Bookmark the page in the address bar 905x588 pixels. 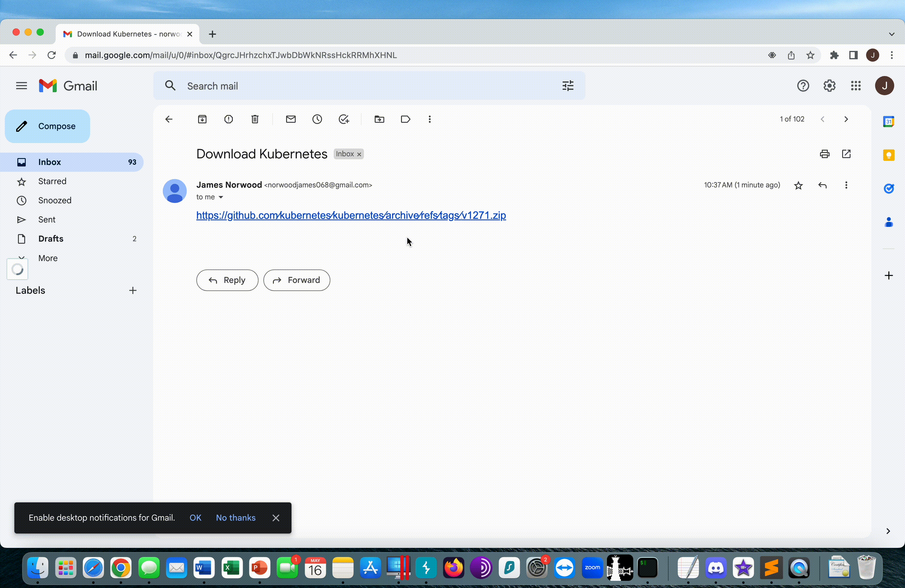pyautogui.click(x=810, y=55)
